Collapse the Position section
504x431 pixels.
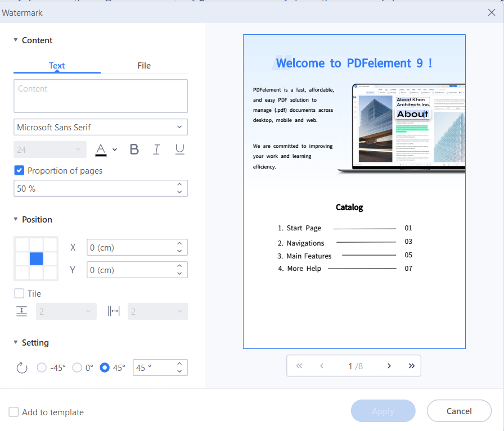tap(16, 220)
